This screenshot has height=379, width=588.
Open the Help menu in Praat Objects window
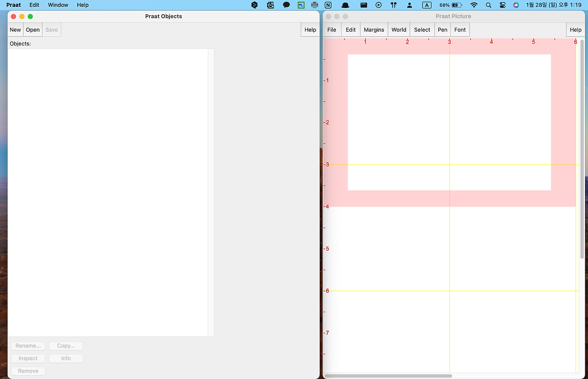tap(310, 30)
